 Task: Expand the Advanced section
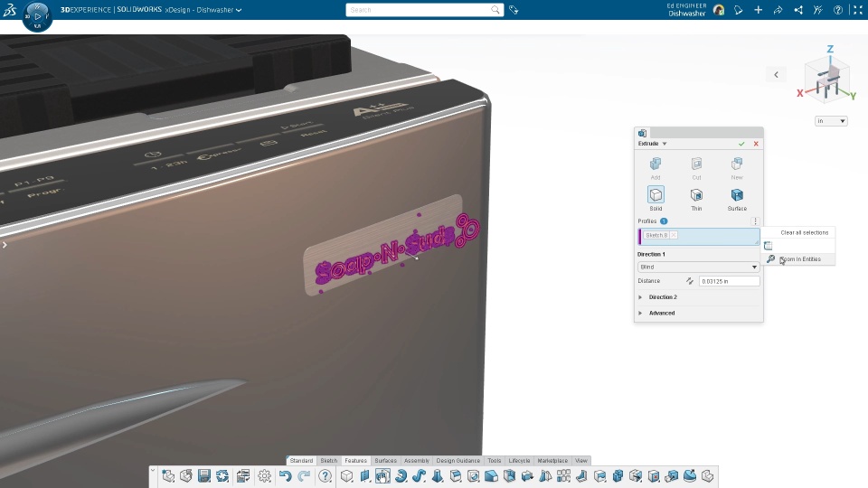click(x=640, y=314)
